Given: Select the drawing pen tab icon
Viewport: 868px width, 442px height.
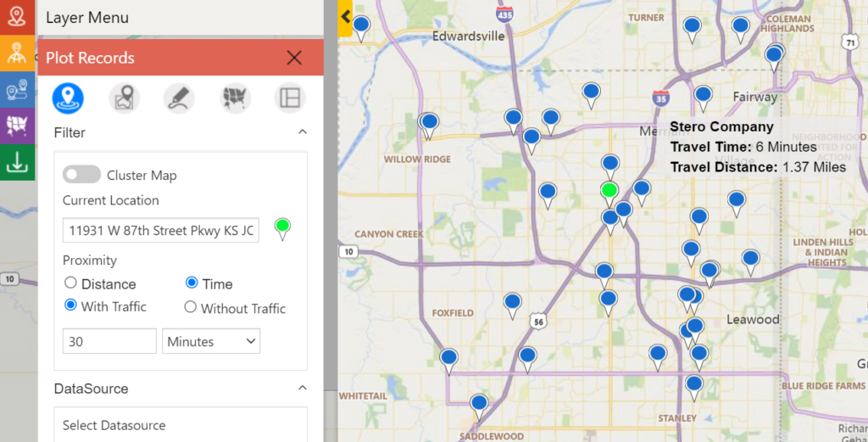Looking at the screenshot, I should 179,98.
